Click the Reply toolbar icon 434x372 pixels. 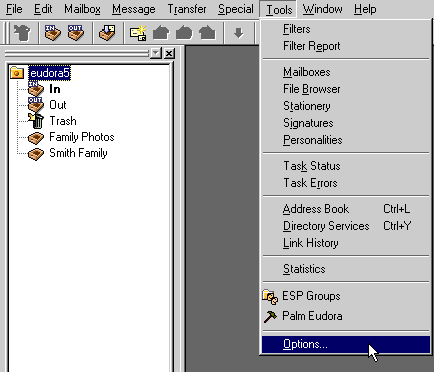click(161, 33)
